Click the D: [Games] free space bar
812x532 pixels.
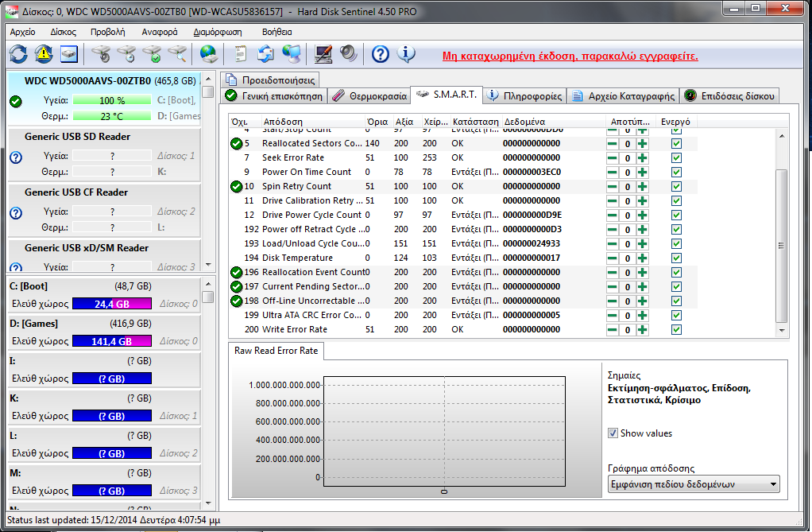(x=112, y=341)
